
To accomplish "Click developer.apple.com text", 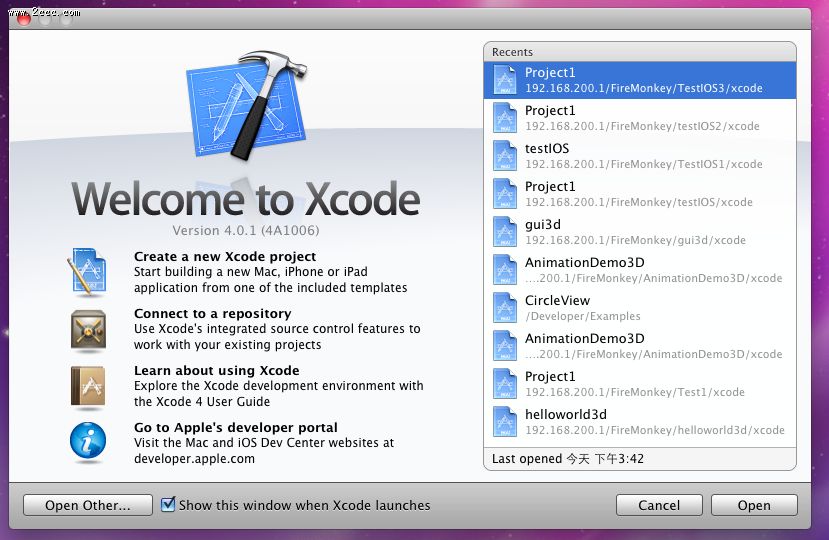I will (x=194, y=459).
